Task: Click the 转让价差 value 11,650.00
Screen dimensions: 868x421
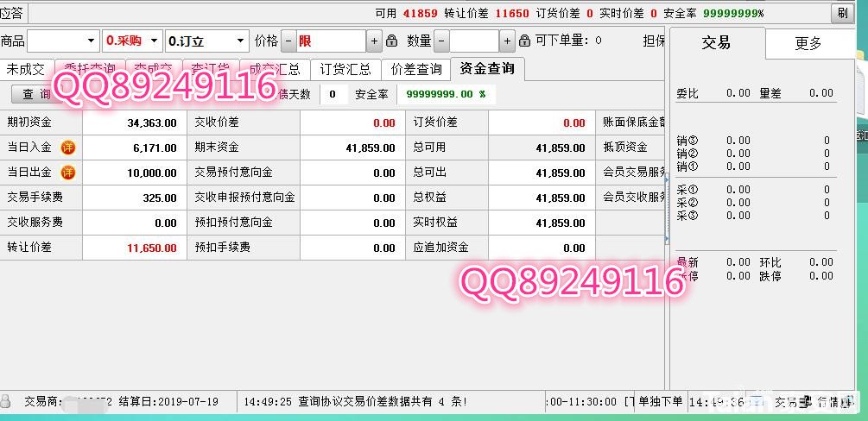Action: click(x=152, y=248)
